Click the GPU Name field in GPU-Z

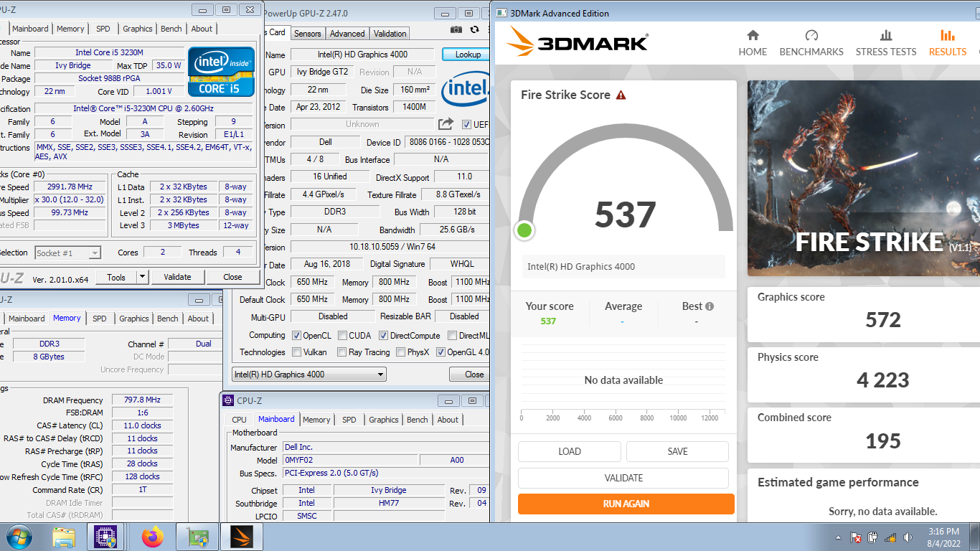362,55
